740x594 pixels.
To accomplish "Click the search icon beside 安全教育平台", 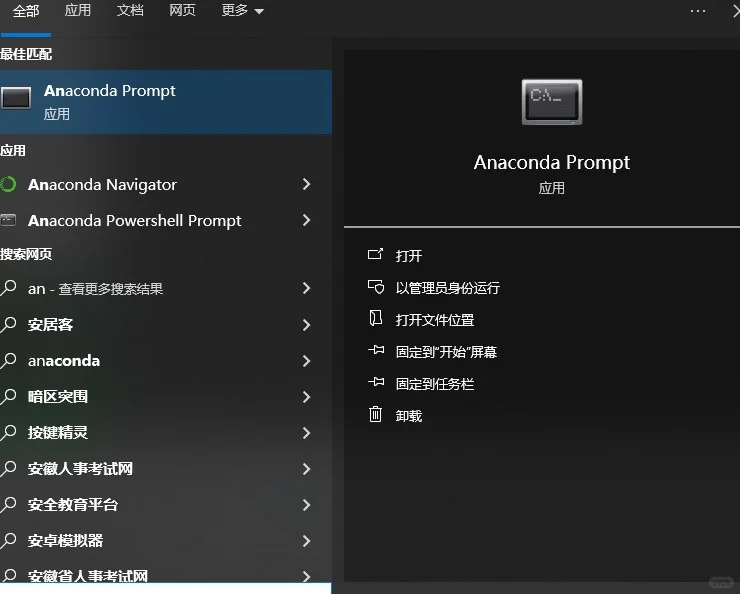I will click(x=8, y=504).
